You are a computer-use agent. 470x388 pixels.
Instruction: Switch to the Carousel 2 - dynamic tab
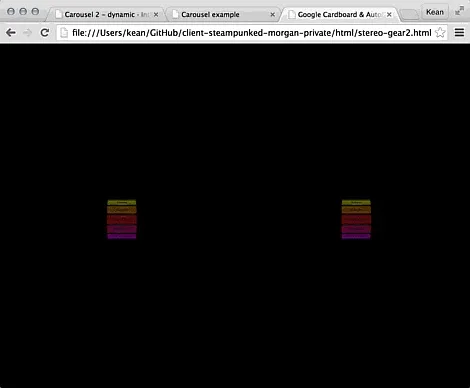pyautogui.click(x=107, y=14)
